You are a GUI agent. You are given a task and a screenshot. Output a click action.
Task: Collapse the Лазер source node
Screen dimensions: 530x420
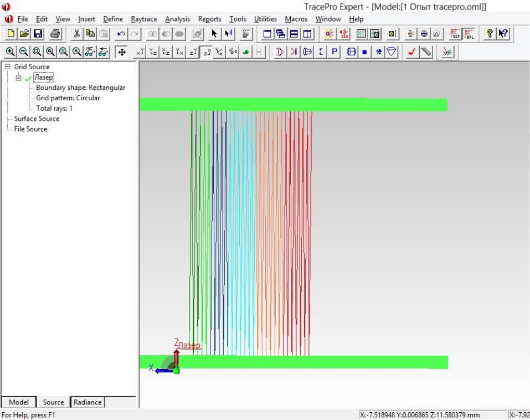[x=18, y=78]
